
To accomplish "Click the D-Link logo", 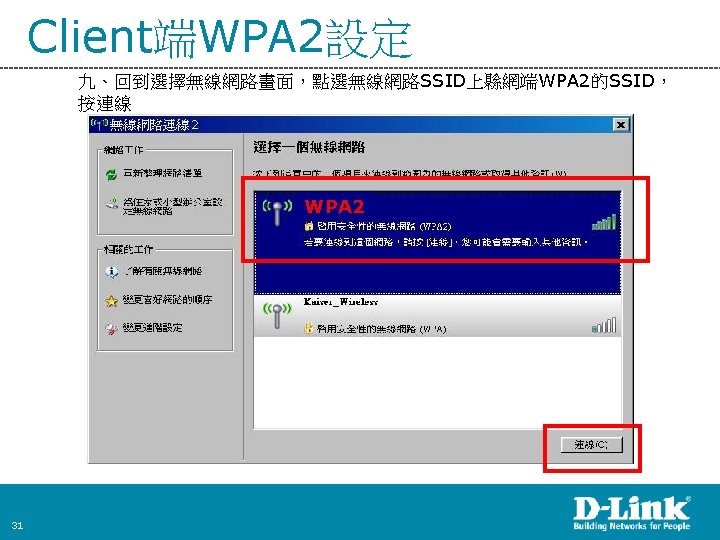I will [632, 513].
